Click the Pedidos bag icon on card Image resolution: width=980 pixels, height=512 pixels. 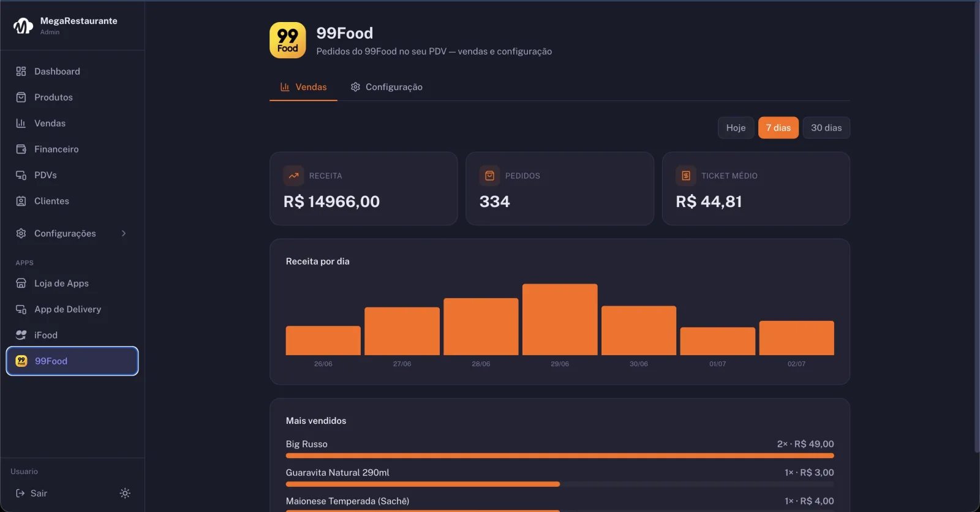point(490,176)
